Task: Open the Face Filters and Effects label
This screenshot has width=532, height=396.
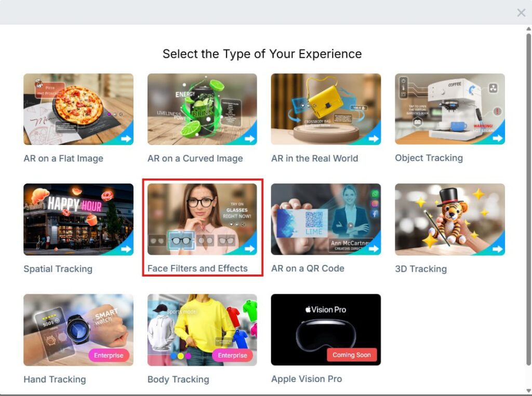Action: (197, 268)
